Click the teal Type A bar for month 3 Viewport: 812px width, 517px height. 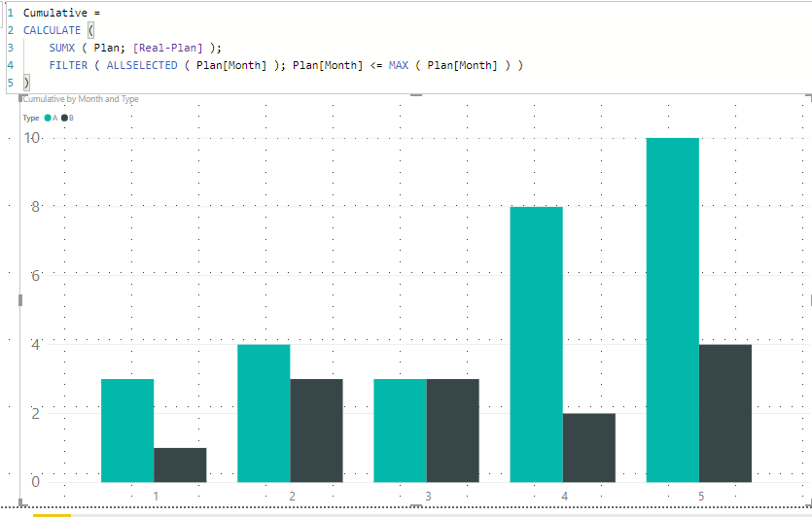pos(400,431)
